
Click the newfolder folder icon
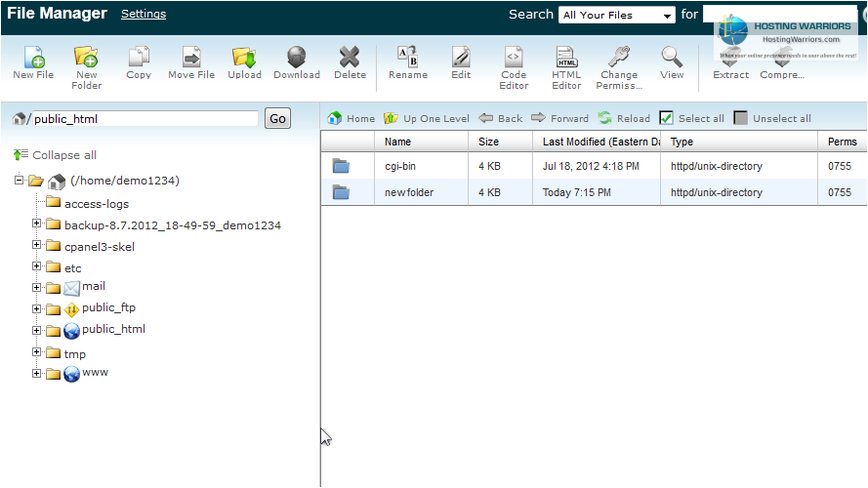click(x=341, y=192)
